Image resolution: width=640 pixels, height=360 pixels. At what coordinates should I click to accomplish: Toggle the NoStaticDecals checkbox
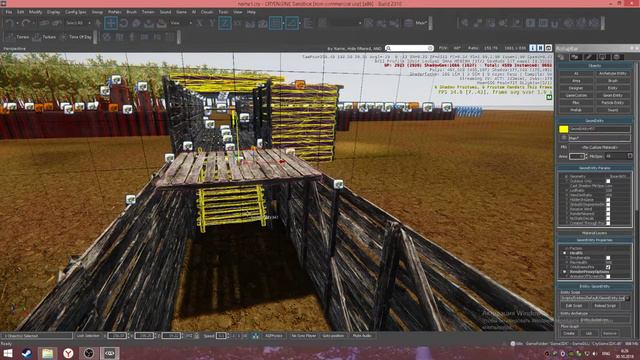(x=608, y=219)
